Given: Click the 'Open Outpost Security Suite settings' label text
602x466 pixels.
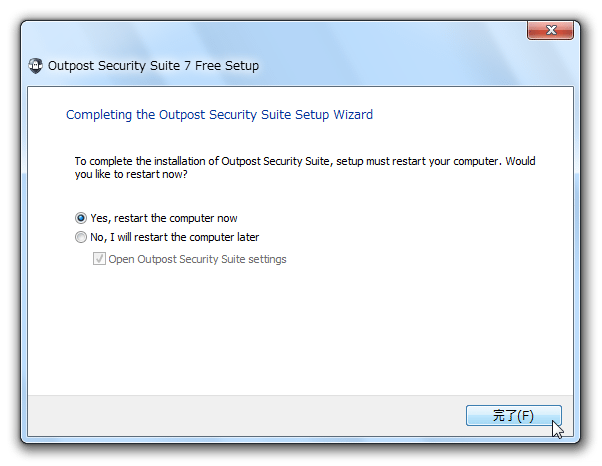Looking at the screenshot, I should (x=197, y=259).
